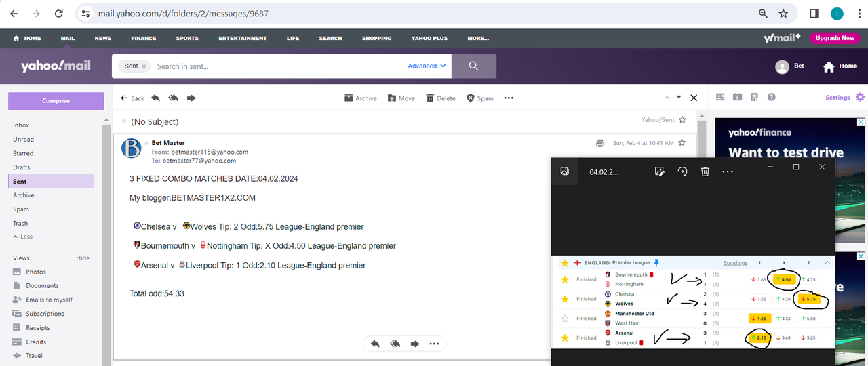Viewport: 868px width, 366px height.
Task: Bookmark this page with the star icon
Action: [783, 14]
